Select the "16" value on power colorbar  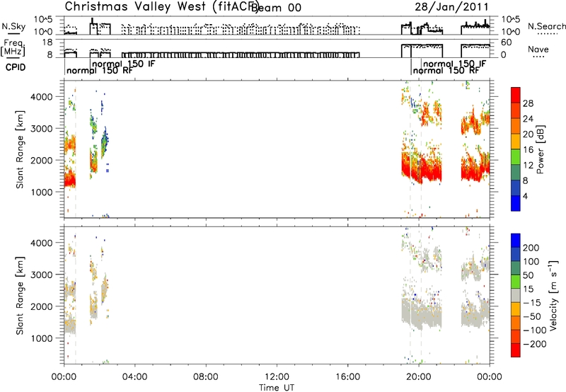(x=528, y=150)
